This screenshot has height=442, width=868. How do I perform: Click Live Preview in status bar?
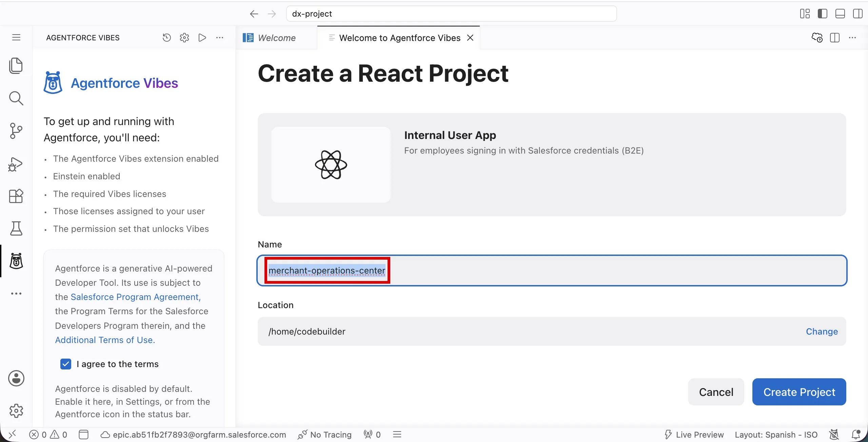click(694, 435)
